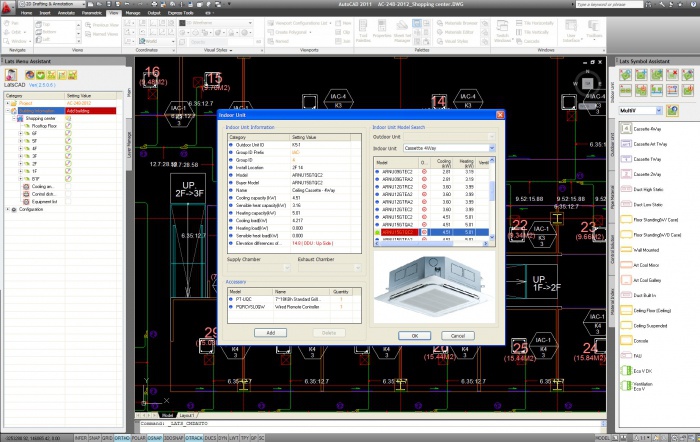
Task: Tick the Cooling an... row checkbox
Action: [x=68, y=186]
